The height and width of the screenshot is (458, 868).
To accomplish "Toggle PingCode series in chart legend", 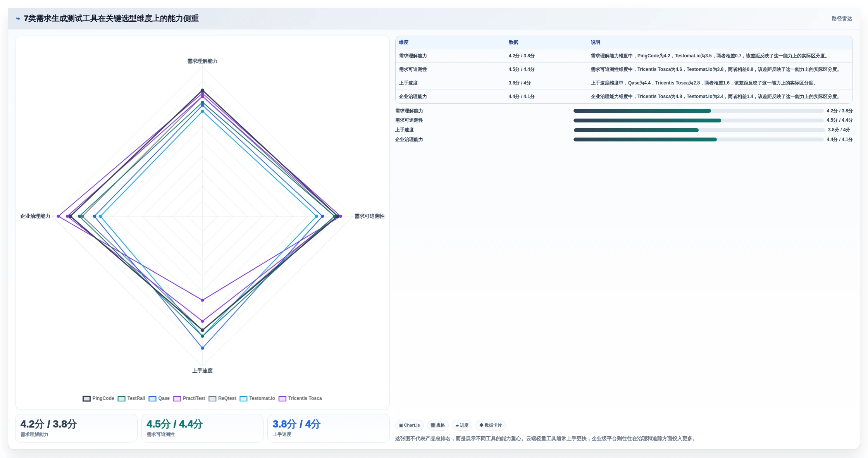I will [98, 398].
